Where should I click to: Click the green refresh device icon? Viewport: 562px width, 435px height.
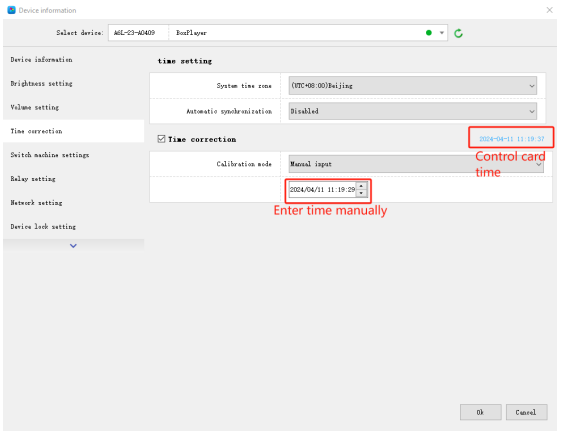tap(458, 33)
